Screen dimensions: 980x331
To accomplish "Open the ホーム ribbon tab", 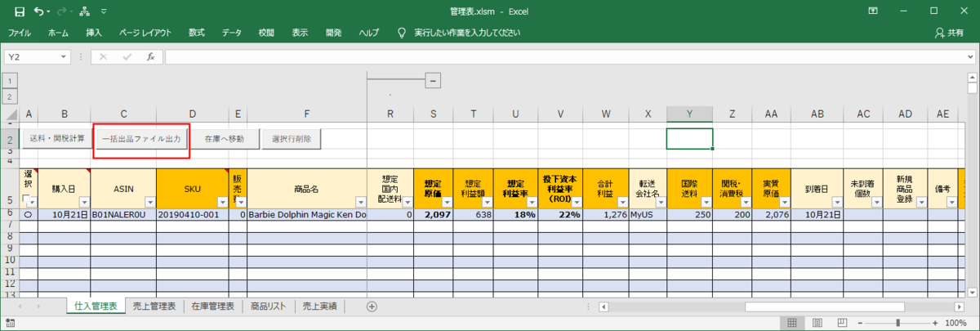I will 58,33.
